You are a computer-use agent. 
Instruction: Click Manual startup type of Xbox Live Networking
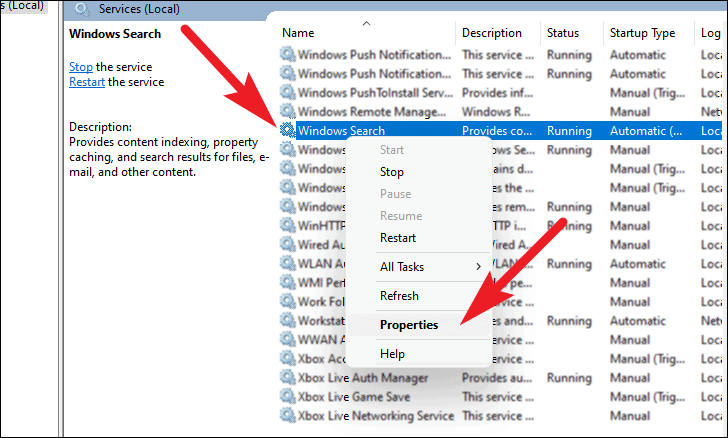pos(630,416)
